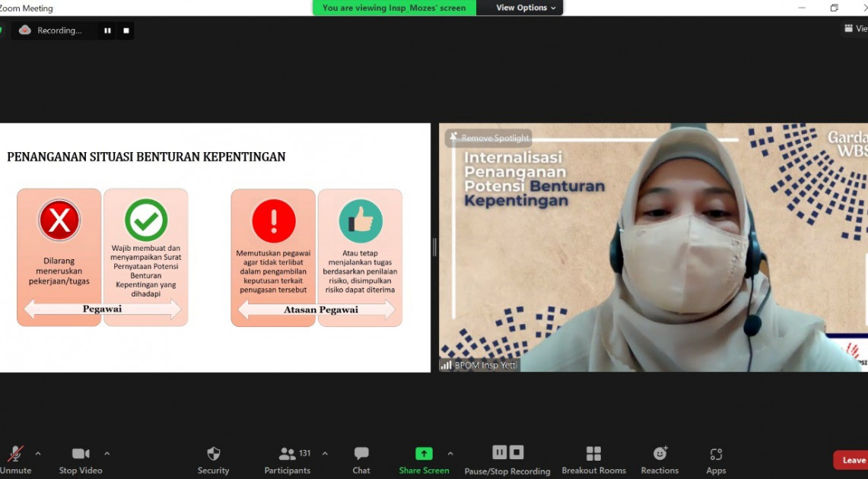The image size is (868, 479).
Task: Open the View Options menu
Action: 526,8
